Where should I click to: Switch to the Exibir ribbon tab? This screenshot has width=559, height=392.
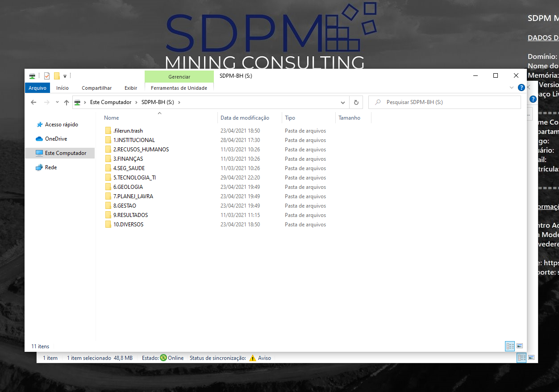131,88
